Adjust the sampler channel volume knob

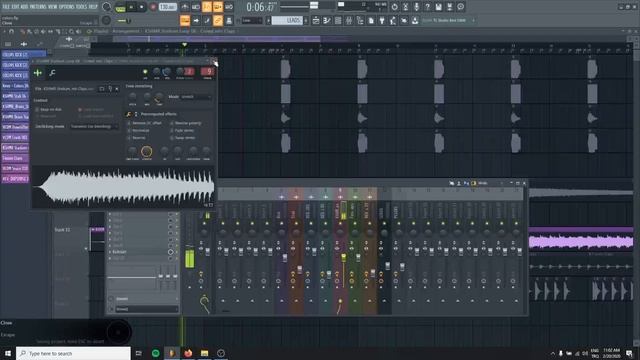[x=167, y=72]
